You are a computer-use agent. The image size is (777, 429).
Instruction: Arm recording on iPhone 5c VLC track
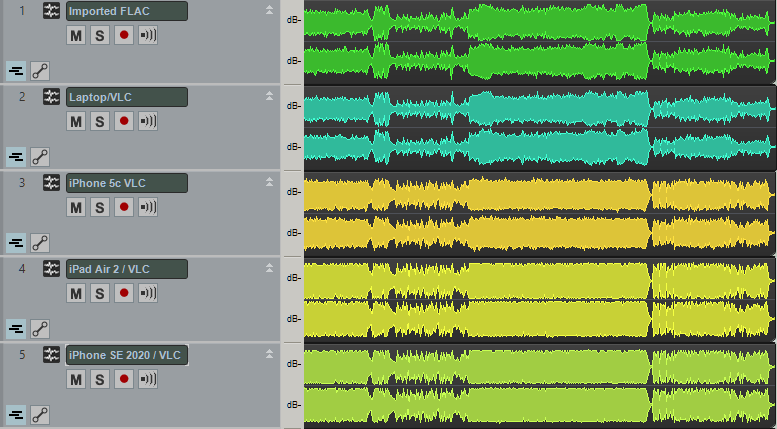(x=124, y=207)
